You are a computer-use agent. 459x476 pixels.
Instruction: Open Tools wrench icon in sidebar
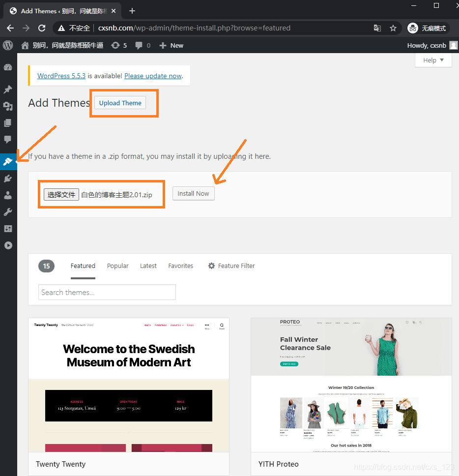[x=8, y=212]
